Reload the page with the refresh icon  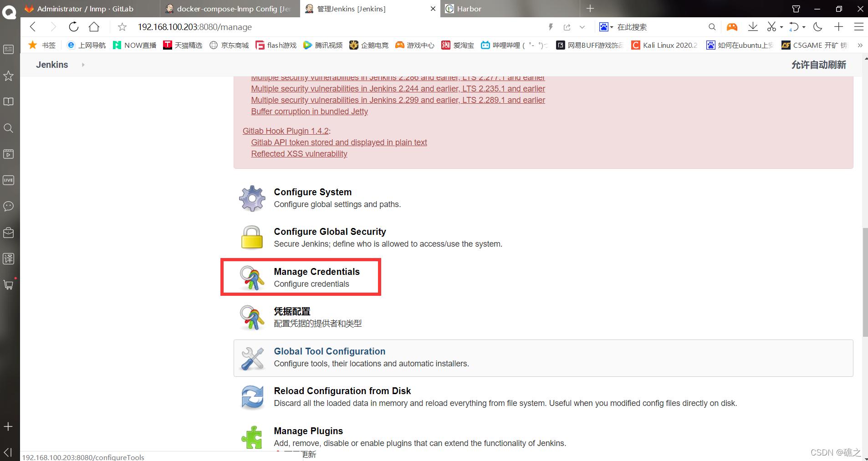tap(73, 27)
